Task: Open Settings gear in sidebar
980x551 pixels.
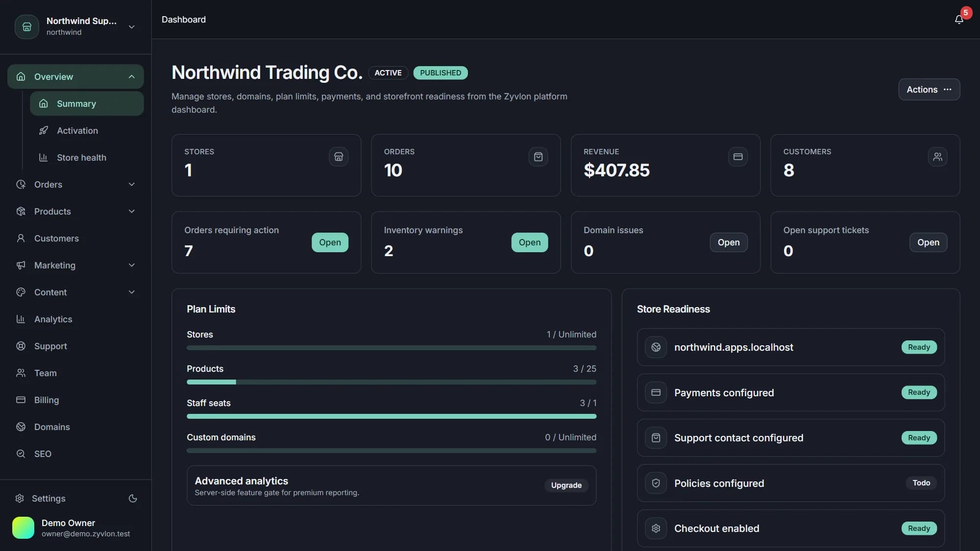Action: pos(20,498)
